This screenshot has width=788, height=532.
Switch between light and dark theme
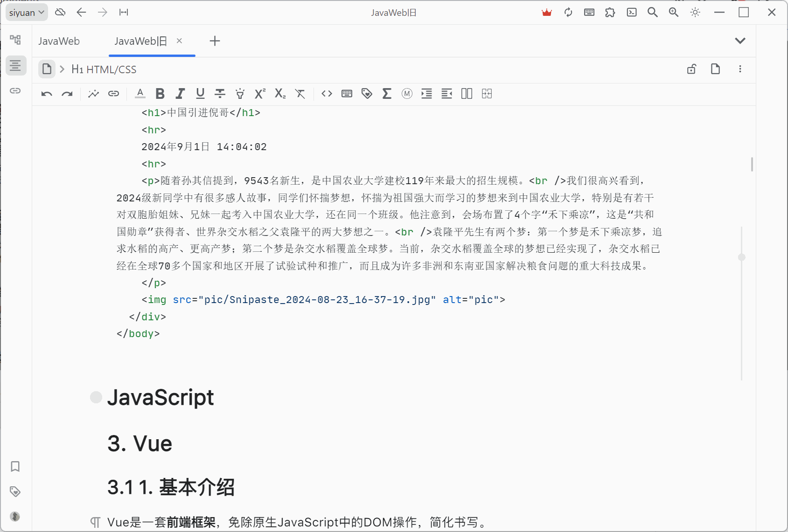point(695,12)
